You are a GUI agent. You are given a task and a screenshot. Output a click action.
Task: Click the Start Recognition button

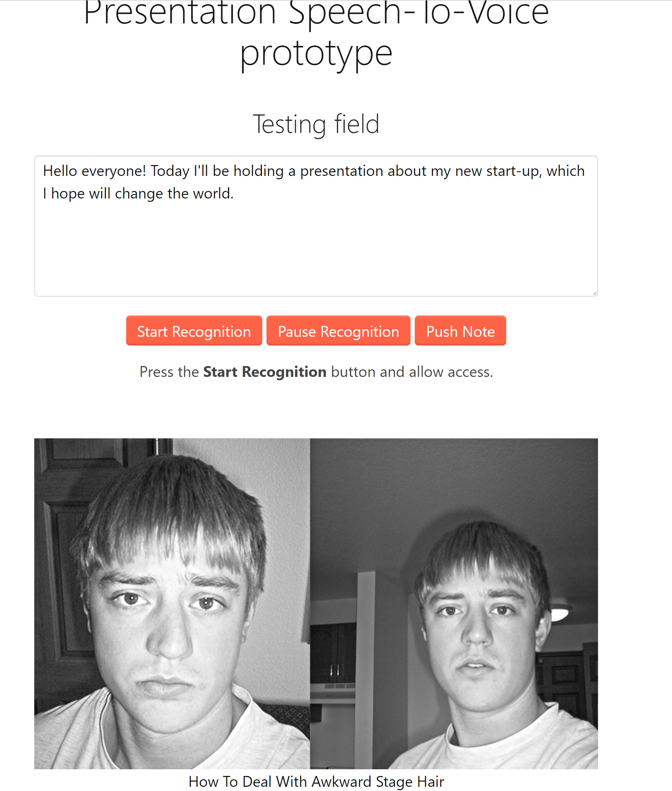tap(194, 331)
